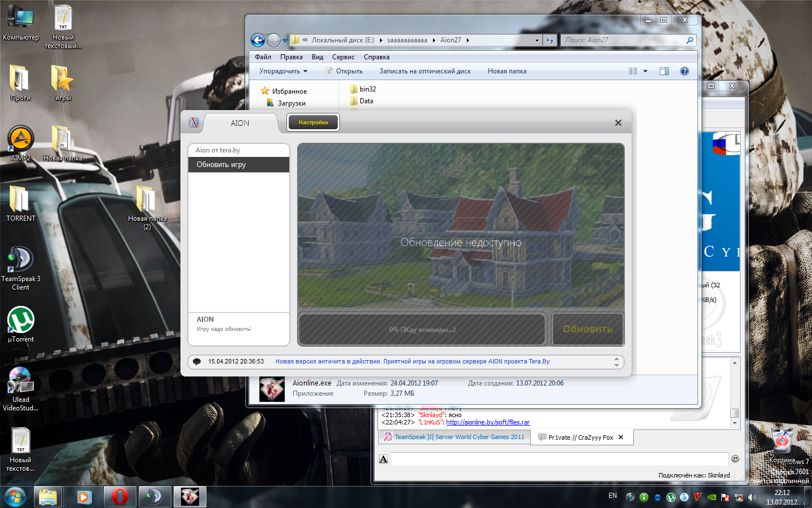Click the TeamSpeak chat input field
The image size is (812, 508).
[x=559, y=459]
